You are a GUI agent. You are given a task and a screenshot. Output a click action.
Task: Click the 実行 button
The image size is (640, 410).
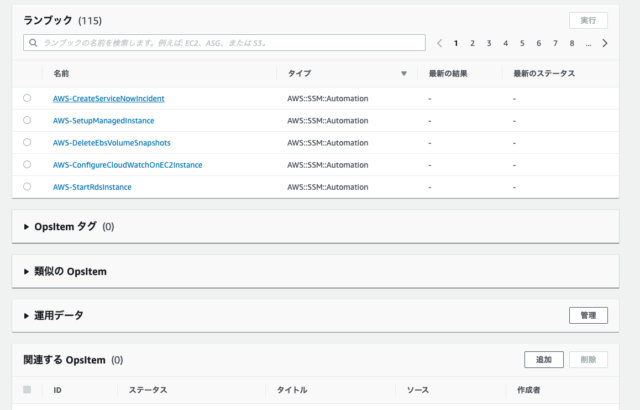pyautogui.click(x=588, y=20)
